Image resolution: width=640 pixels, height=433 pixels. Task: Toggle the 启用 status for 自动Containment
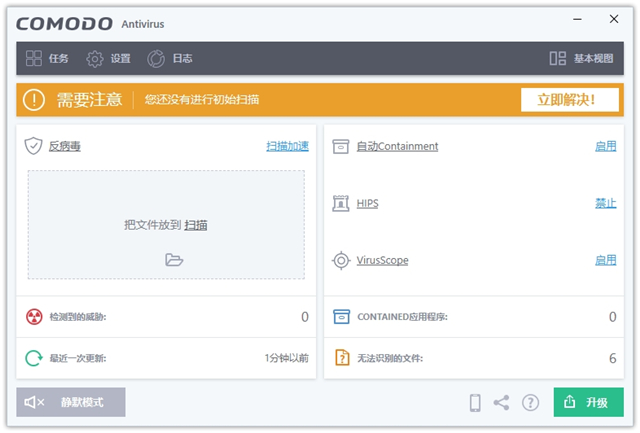pos(606,146)
